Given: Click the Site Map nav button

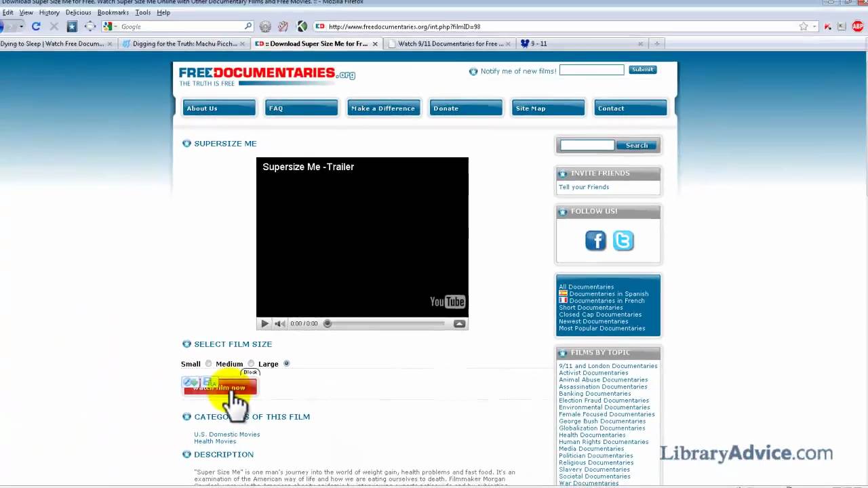Looking at the screenshot, I should click(x=548, y=108).
